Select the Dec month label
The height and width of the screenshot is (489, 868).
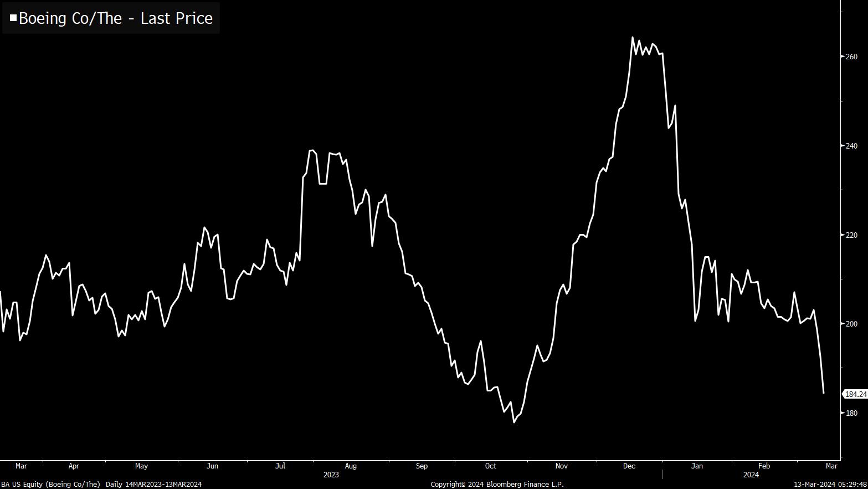click(x=629, y=466)
